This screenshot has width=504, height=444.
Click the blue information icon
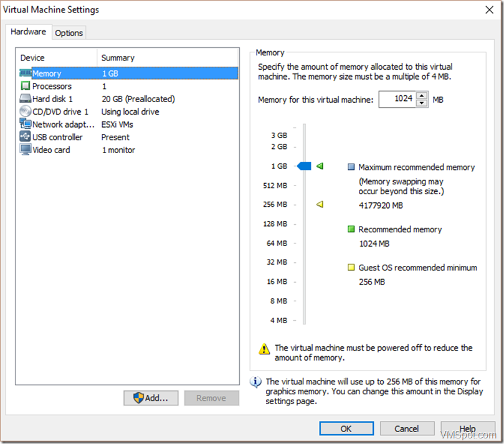[255, 382]
